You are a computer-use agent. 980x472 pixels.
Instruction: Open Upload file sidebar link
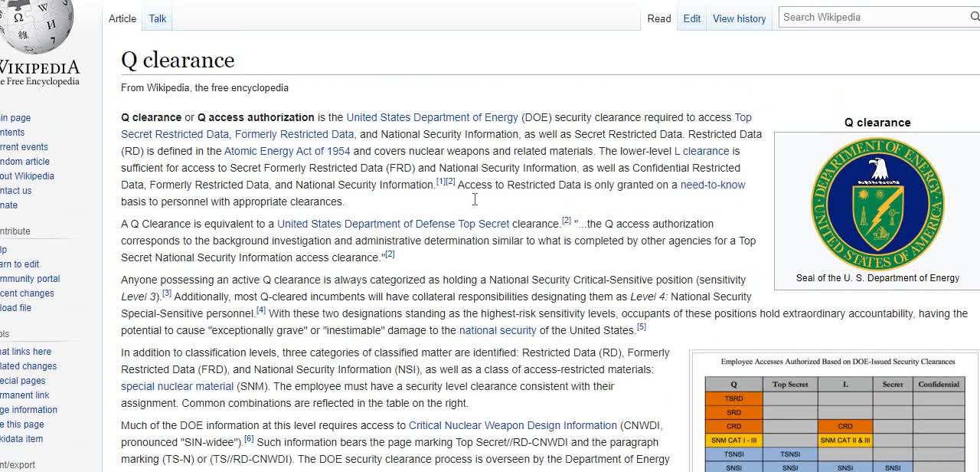[x=15, y=308]
